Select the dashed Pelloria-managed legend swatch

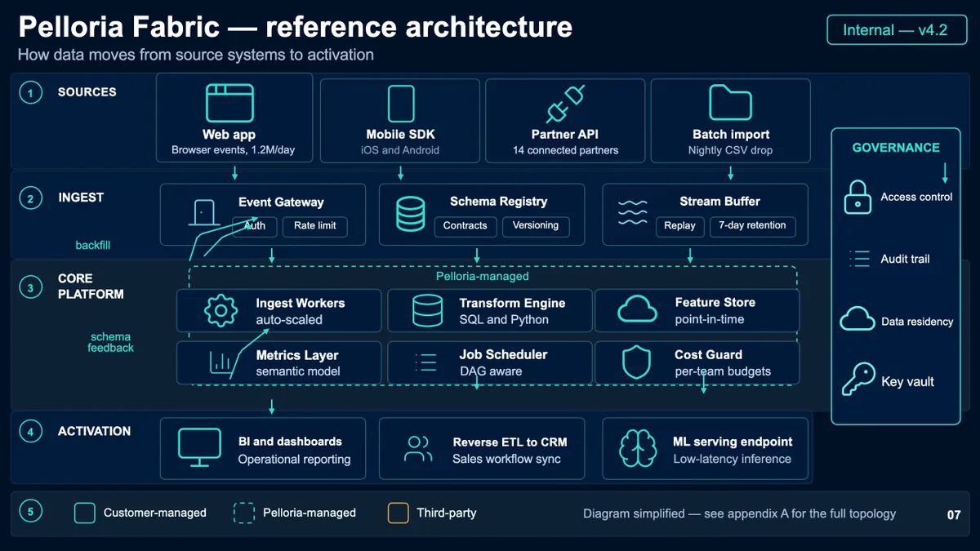coord(244,513)
